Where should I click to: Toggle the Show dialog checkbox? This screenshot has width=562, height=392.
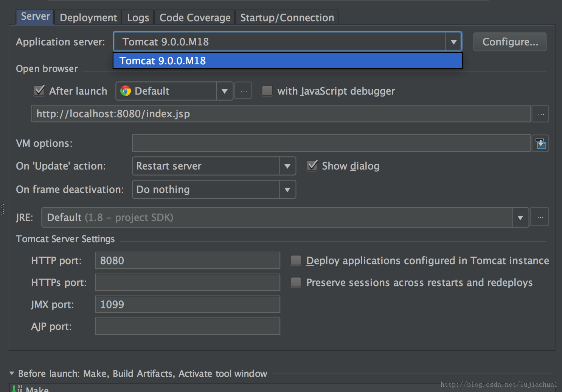(x=312, y=166)
